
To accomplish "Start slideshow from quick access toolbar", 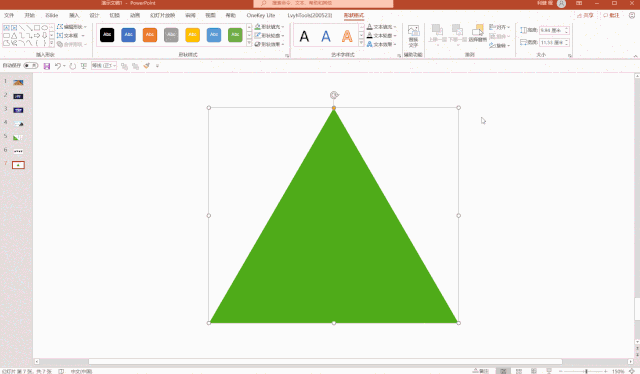I will click(x=84, y=66).
